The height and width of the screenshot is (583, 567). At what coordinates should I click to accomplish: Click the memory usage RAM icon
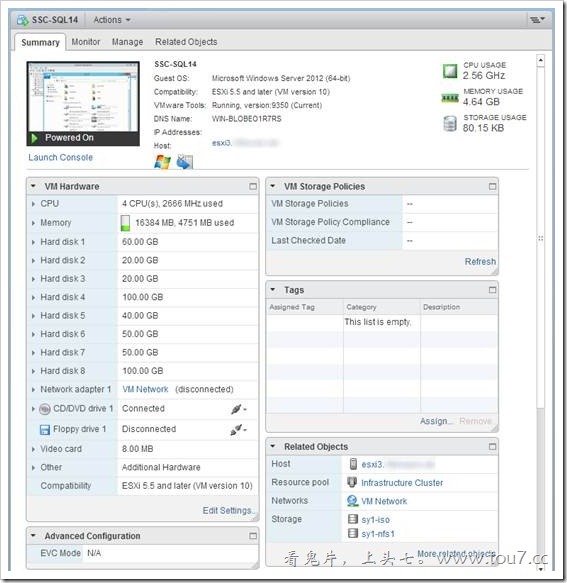coord(450,98)
